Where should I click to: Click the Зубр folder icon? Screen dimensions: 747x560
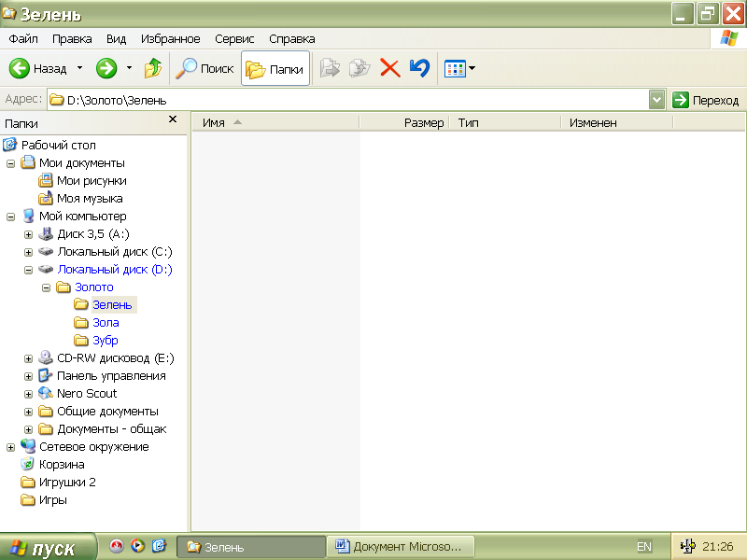click(81, 340)
